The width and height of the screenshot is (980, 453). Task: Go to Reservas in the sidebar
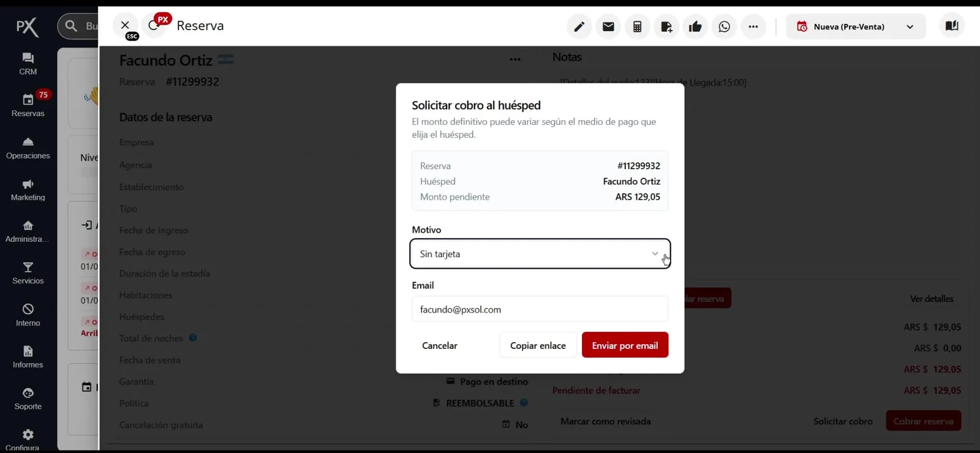click(28, 105)
